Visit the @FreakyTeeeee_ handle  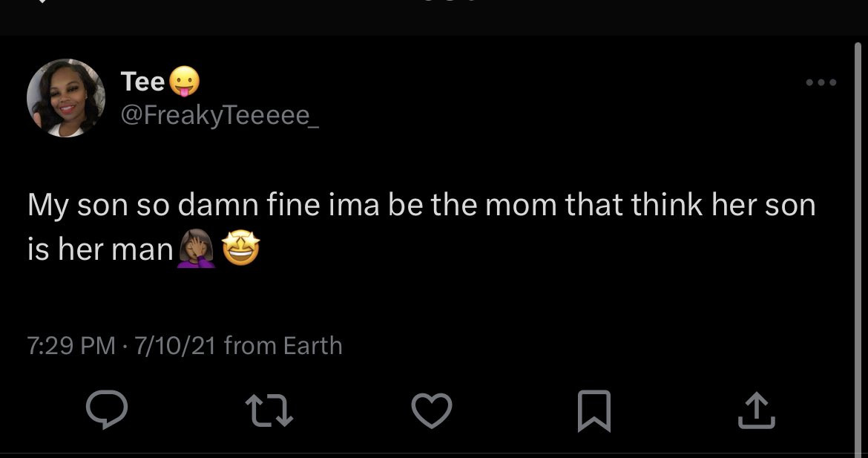(220, 115)
